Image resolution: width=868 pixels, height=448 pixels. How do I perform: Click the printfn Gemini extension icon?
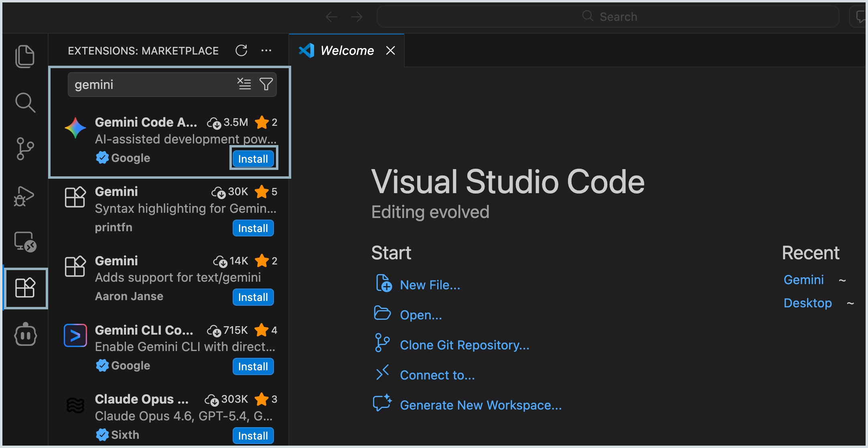75,197
